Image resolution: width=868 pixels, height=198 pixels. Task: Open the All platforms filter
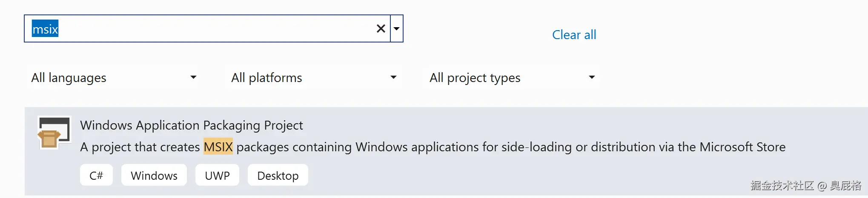pos(314,77)
